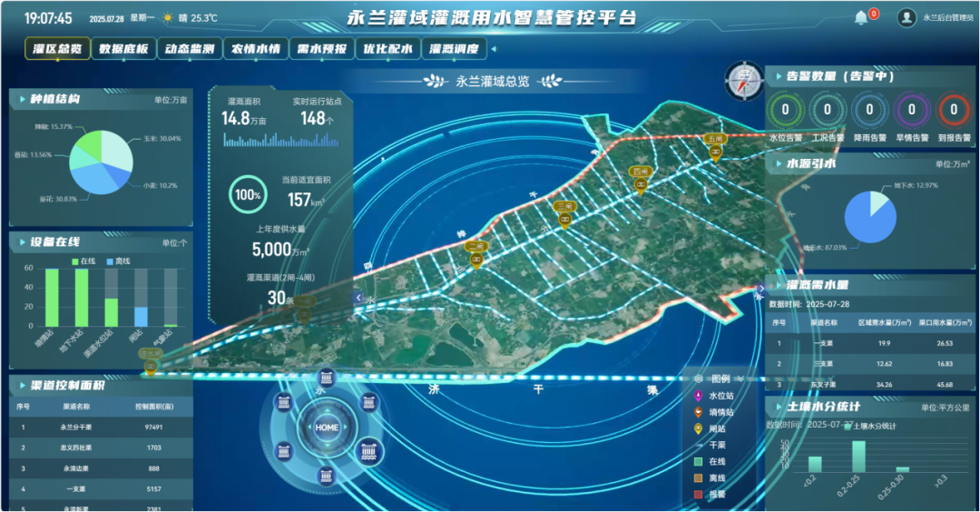Click the 水位告警 alert gauge
The image size is (980, 512).
click(785, 110)
